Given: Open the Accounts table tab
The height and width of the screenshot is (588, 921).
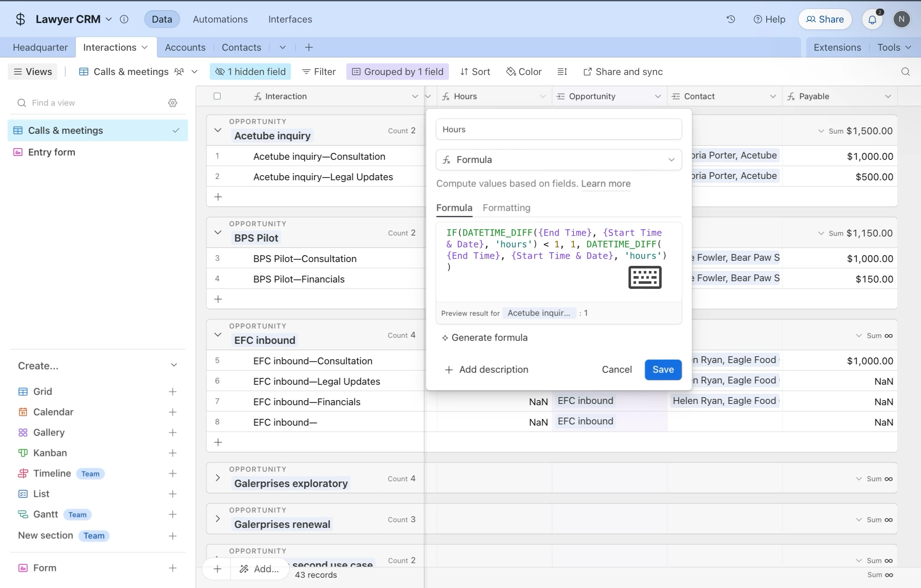Looking at the screenshot, I should tap(185, 47).
